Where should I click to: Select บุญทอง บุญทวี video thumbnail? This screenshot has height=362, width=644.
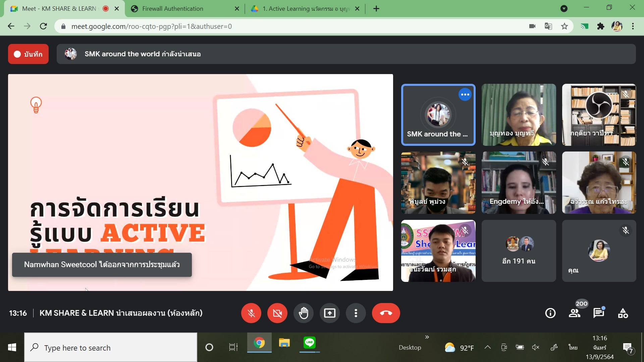click(519, 115)
